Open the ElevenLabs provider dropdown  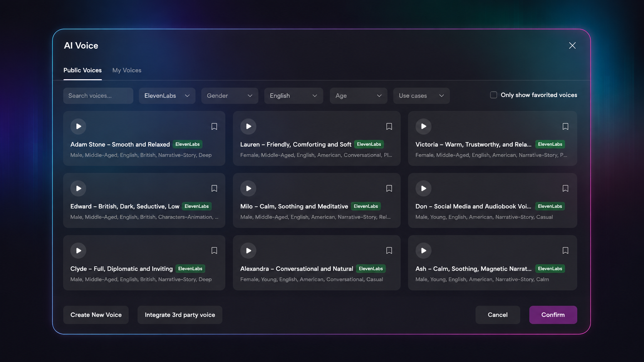click(x=167, y=96)
